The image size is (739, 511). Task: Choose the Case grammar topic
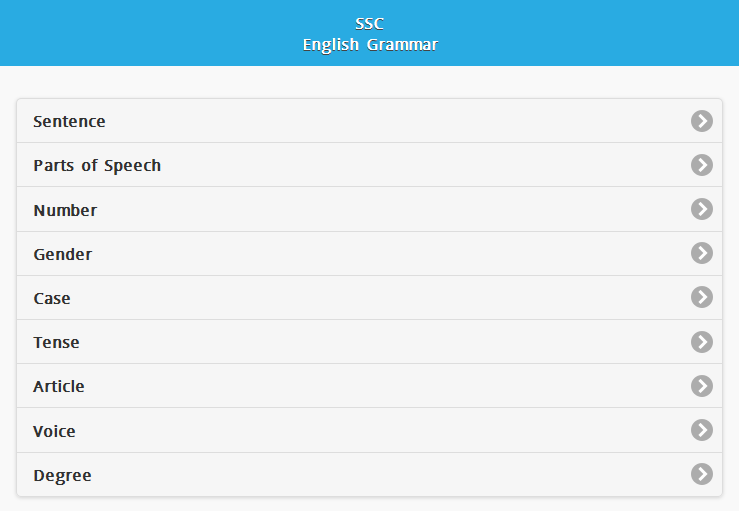pyautogui.click(x=52, y=298)
